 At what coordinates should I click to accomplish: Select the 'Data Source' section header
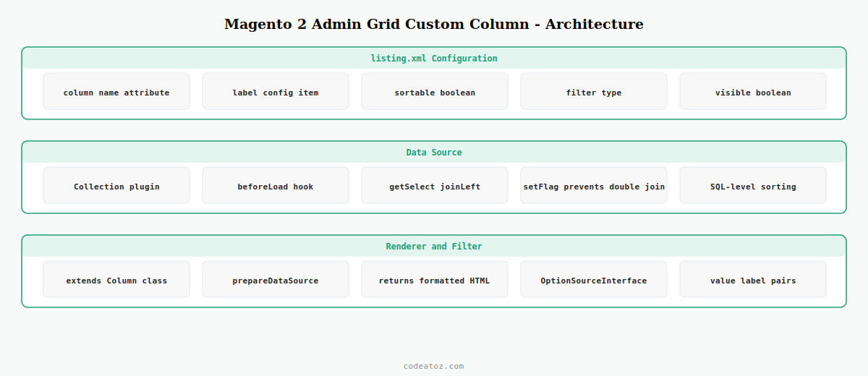434,153
